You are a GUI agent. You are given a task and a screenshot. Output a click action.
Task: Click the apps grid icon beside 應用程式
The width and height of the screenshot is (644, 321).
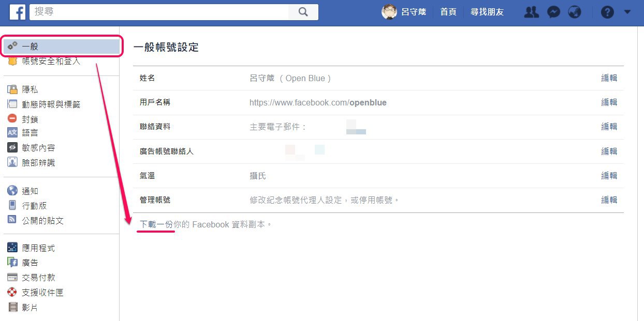coord(12,248)
